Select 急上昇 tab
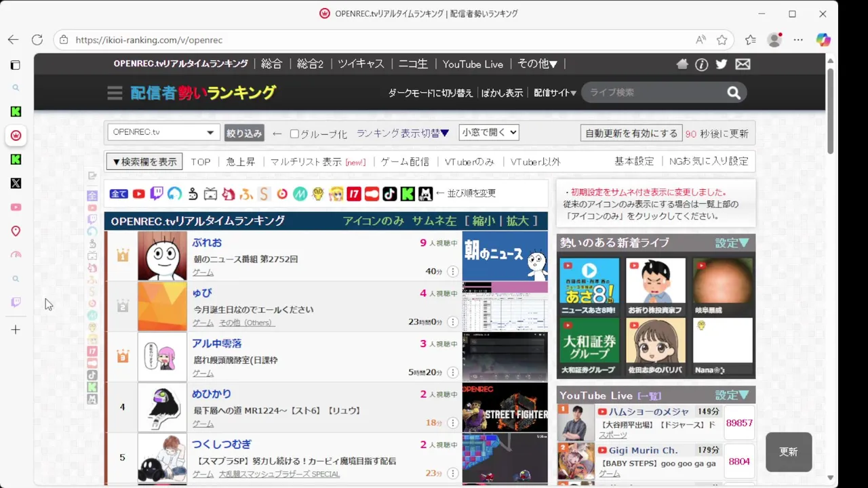This screenshot has height=488, width=868. pos(241,162)
